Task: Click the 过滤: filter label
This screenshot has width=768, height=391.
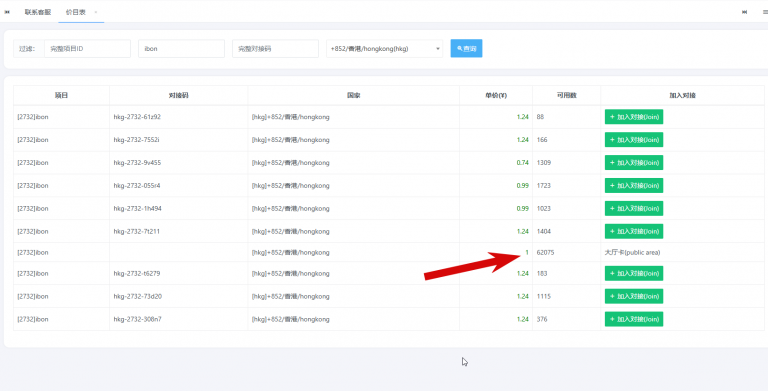Action: [27, 49]
